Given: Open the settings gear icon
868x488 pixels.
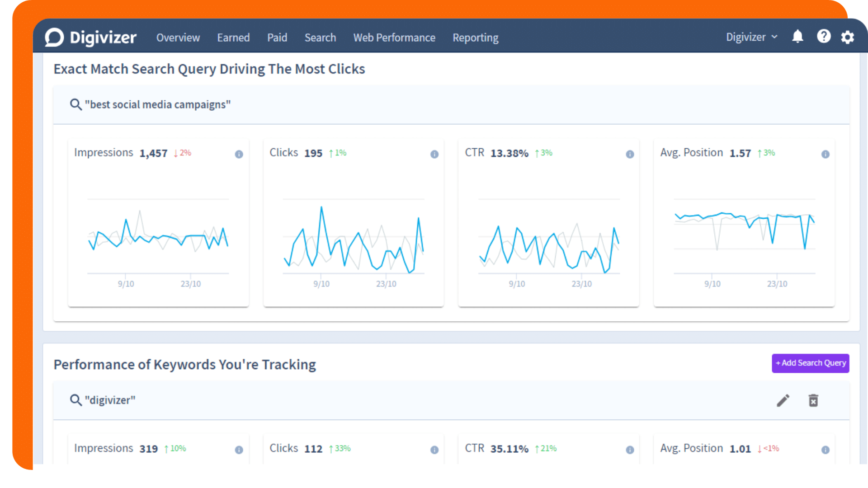Looking at the screenshot, I should (848, 37).
